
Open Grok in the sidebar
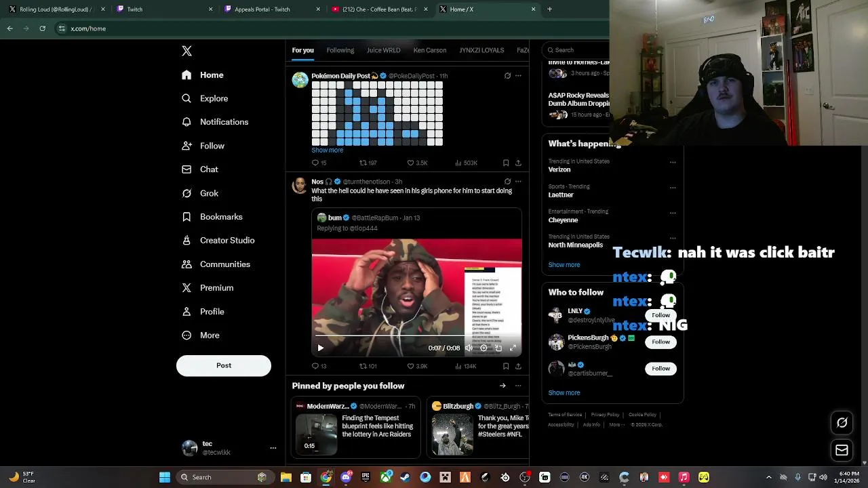point(200,193)
